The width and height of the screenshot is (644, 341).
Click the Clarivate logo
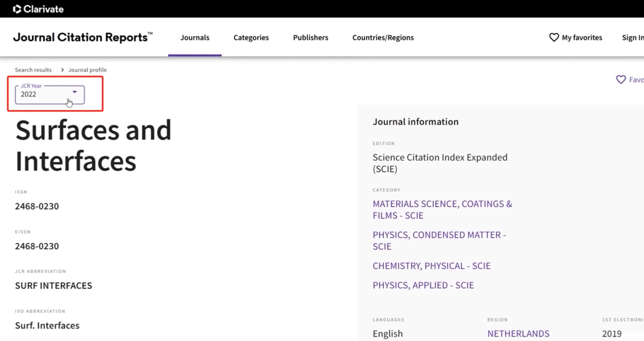[38, 9]
